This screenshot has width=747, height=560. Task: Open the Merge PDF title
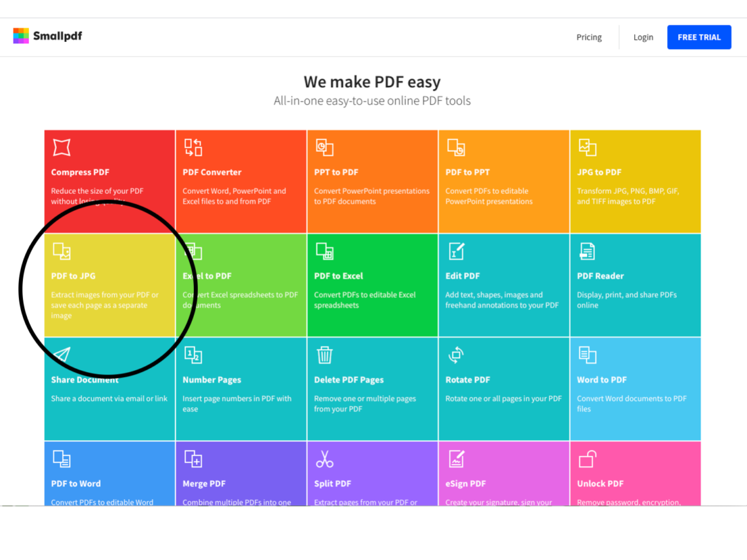point(204,484)
